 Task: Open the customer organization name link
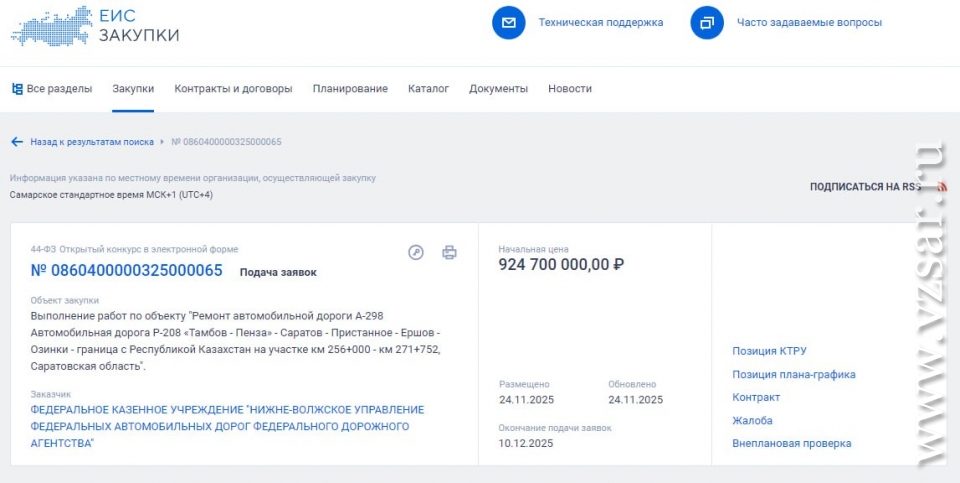227,426
